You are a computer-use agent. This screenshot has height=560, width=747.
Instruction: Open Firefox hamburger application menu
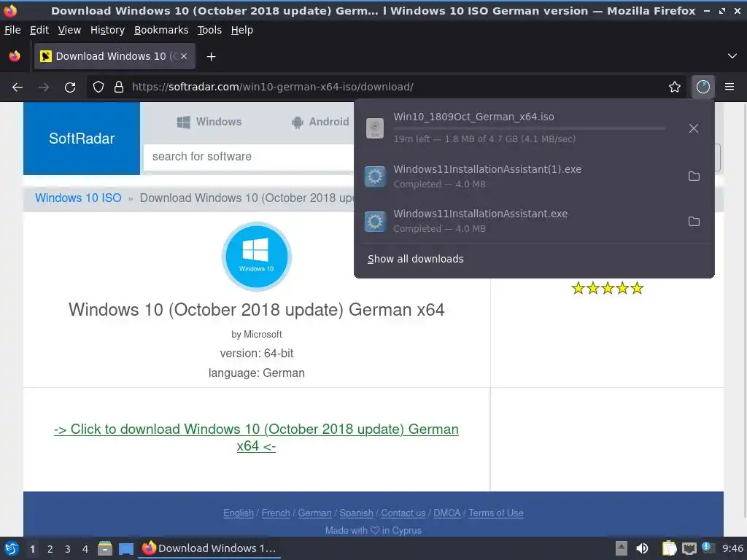(x=729, y=87)
